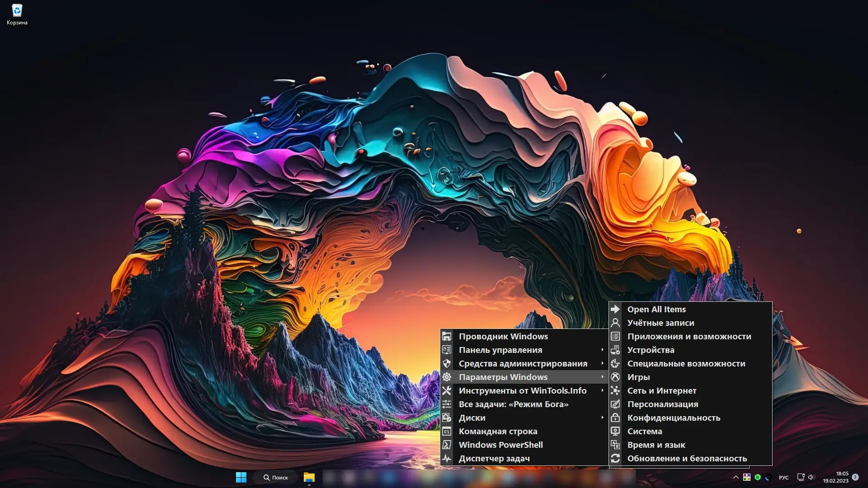This screenshot has width=868, height=488.
Task: Choose Open All Items in submenu
Action: pyautogui.click(x=656, y=309)
